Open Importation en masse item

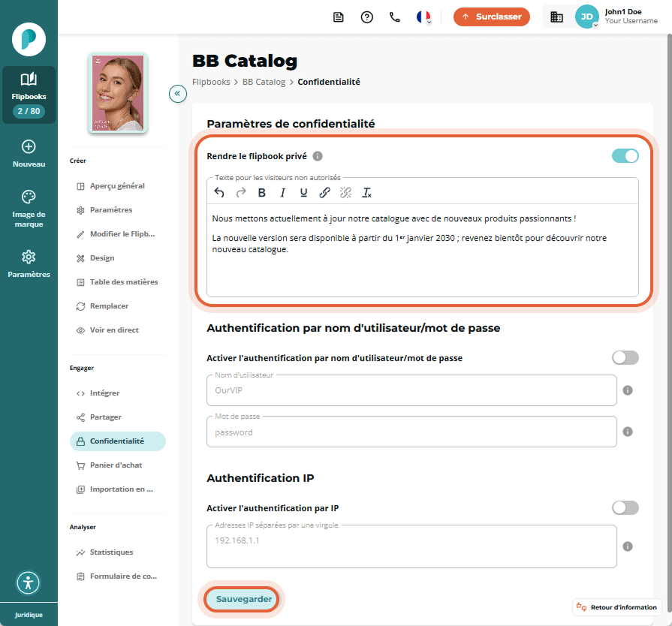(117, 489)
